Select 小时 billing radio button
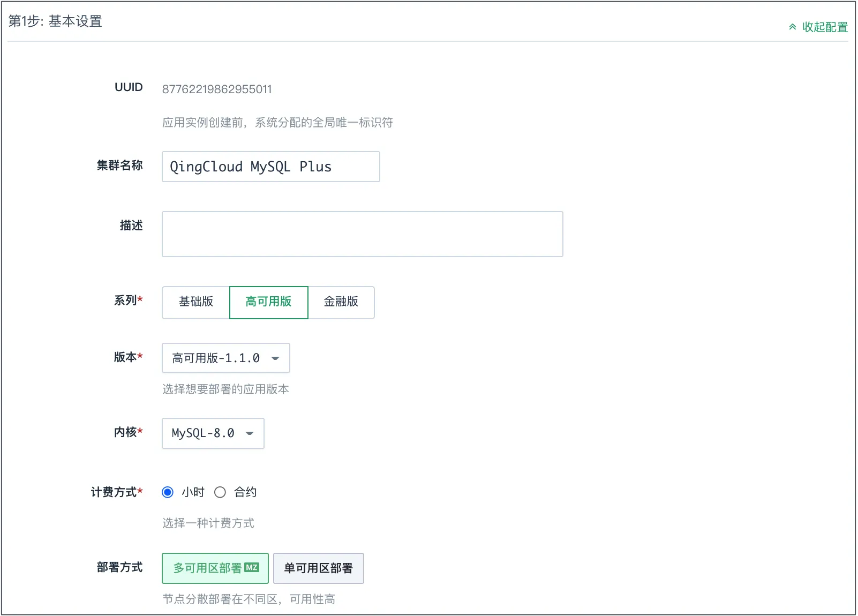Screen dimensions: 858x616 [168, 492]
